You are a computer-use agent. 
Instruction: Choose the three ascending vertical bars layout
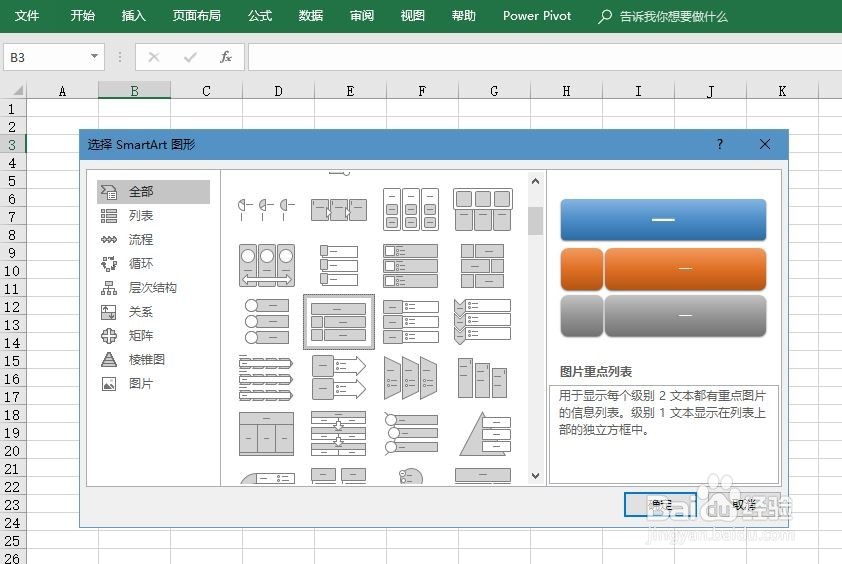pos(483,378)
